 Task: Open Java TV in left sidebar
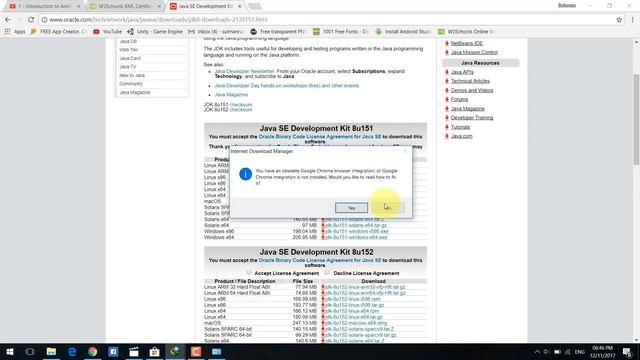point(127,67)
